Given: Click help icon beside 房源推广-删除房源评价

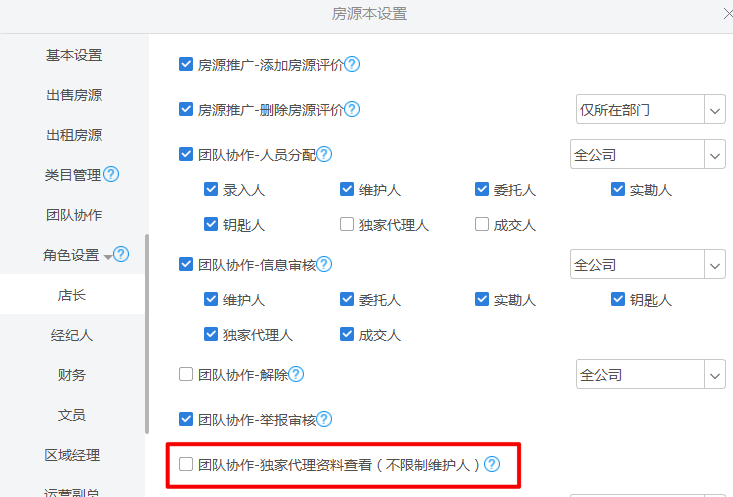Looking at the screenshot, I should click(352, 109).
